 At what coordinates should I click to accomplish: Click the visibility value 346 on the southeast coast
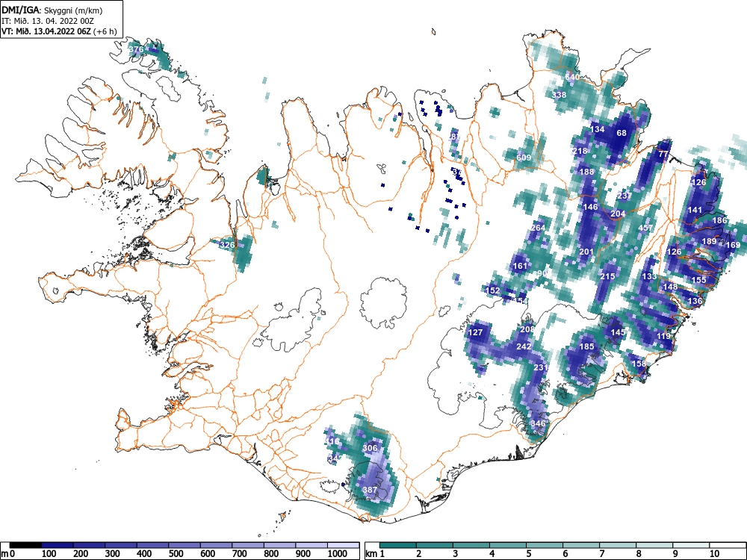tap(538, 423)
